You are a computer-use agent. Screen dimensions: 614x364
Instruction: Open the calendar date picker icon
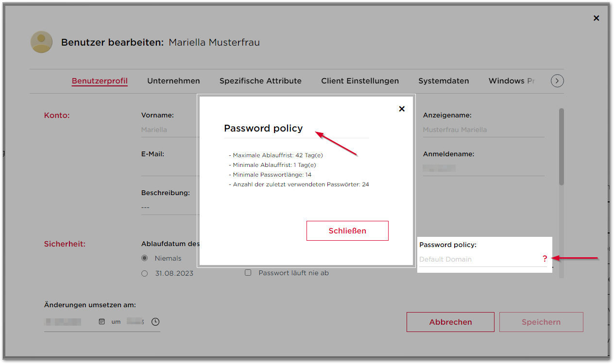tap(102, 322)
